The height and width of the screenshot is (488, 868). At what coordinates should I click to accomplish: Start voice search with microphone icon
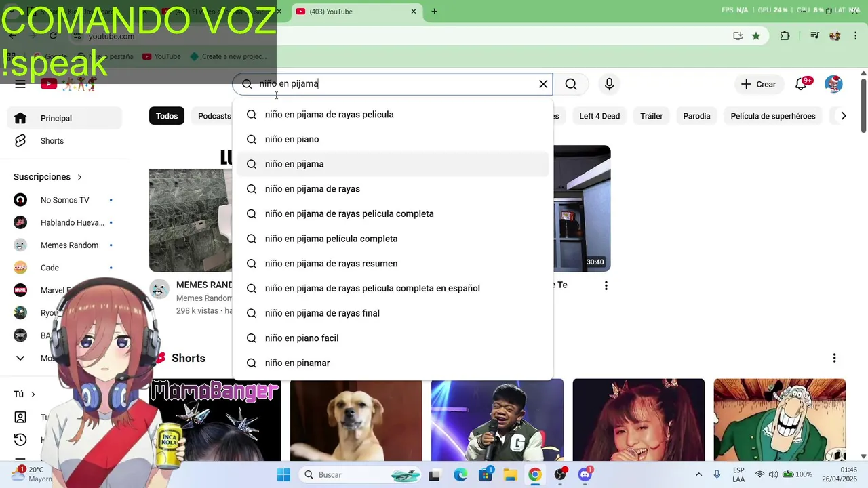pyautogui.click(x=609, y=84)
